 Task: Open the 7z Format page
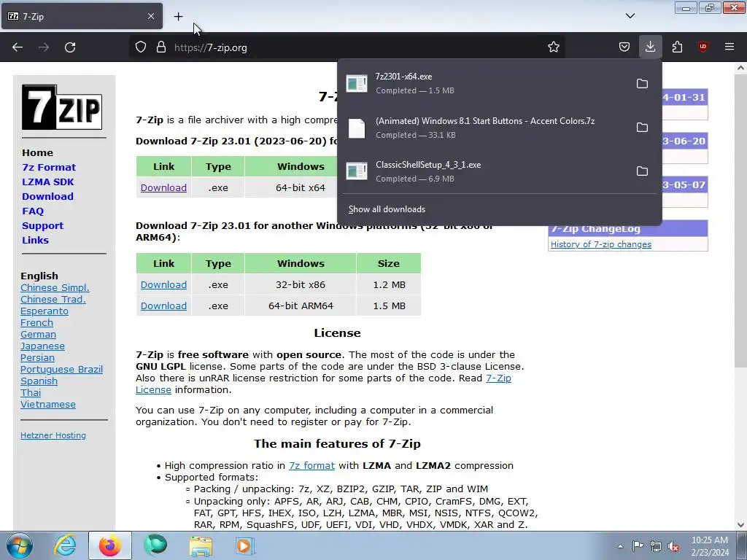[49, 167]
